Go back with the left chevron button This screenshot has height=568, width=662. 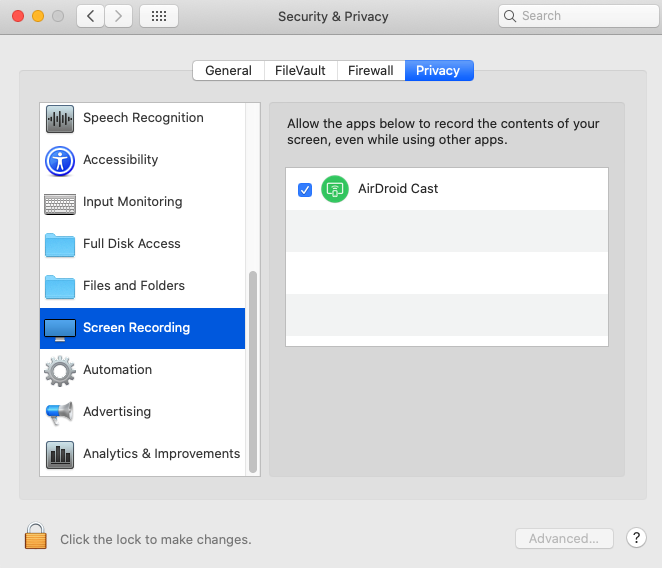pos(90,16)
